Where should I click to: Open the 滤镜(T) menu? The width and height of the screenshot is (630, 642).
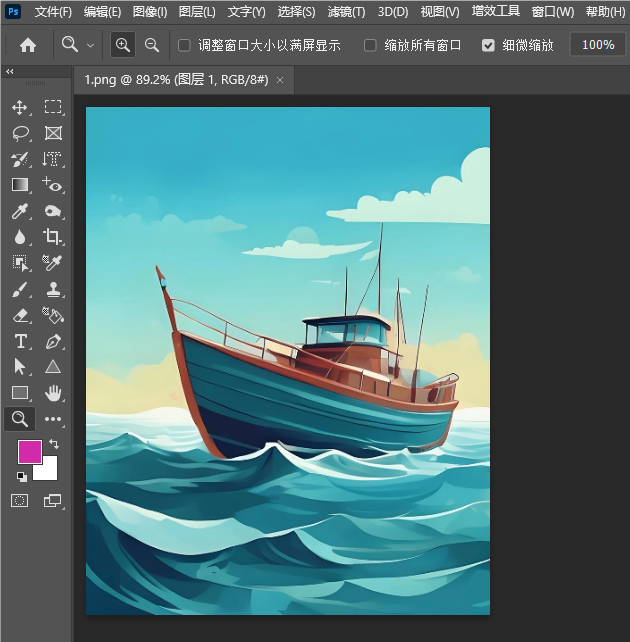(346, 12)
